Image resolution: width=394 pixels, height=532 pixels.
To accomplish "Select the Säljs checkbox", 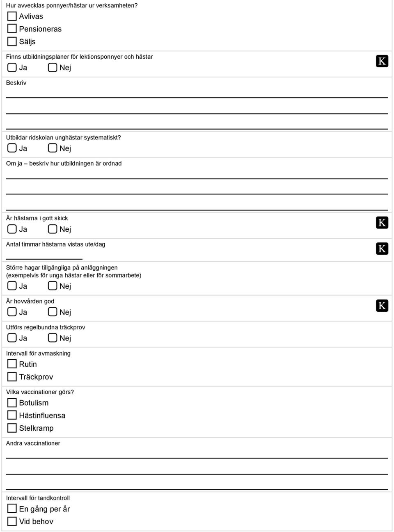I will [12, 41].
